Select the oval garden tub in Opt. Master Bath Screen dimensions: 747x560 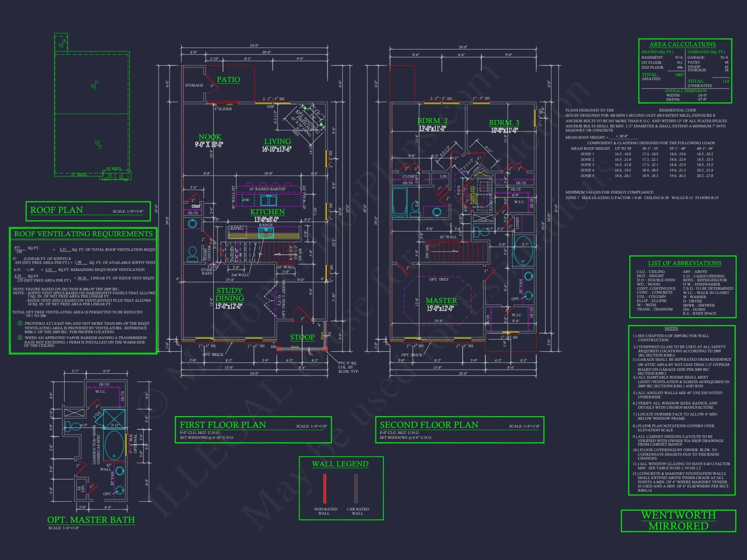114,445
